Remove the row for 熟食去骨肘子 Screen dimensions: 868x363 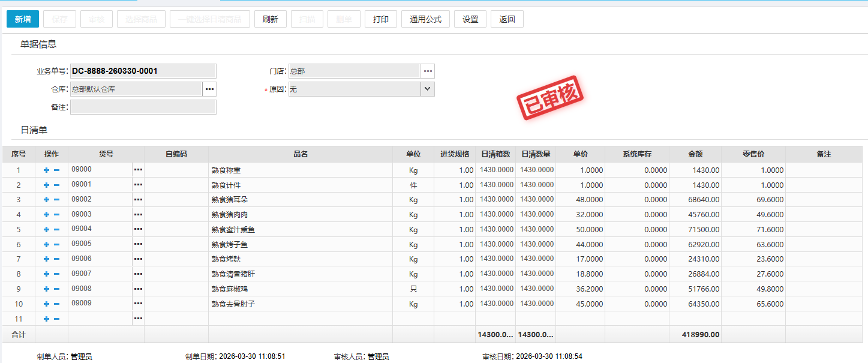(x=56, y=304)
